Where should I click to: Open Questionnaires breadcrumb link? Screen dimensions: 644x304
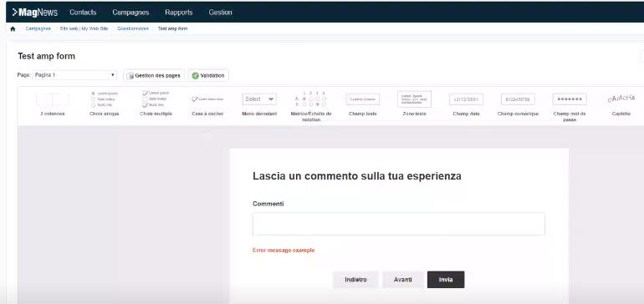pyautogui.click(x=133, y=28)
